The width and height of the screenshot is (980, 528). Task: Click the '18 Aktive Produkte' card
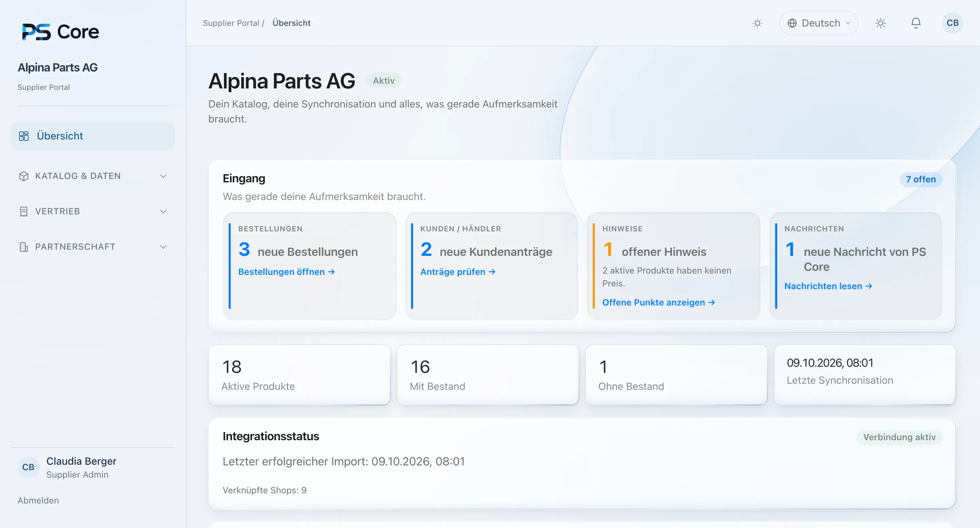299,375
